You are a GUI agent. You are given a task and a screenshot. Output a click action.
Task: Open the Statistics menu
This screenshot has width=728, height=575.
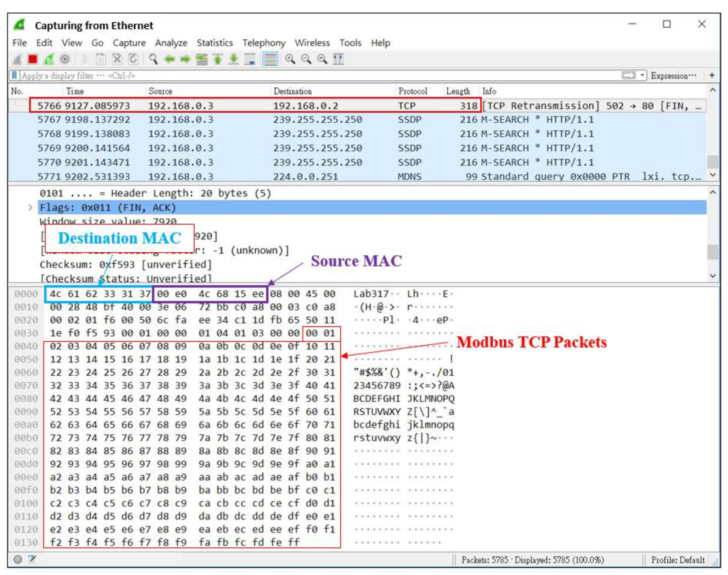[x=215, y=43]
